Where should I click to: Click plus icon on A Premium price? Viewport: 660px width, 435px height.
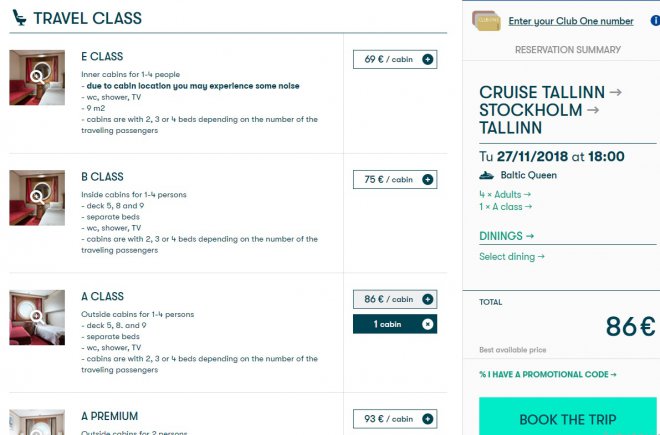[428, 419]
